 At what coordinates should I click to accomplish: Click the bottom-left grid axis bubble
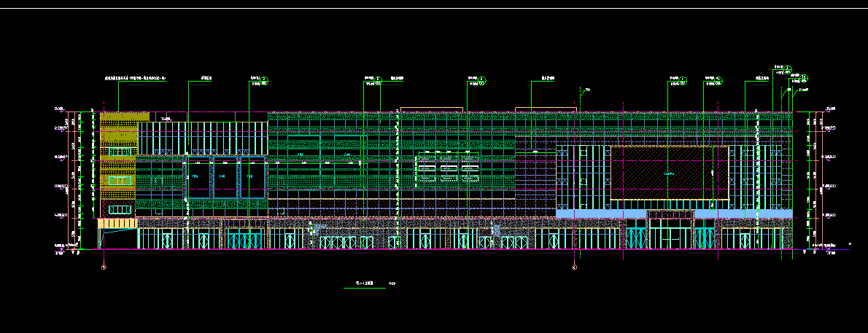click(x=104, y=267)
